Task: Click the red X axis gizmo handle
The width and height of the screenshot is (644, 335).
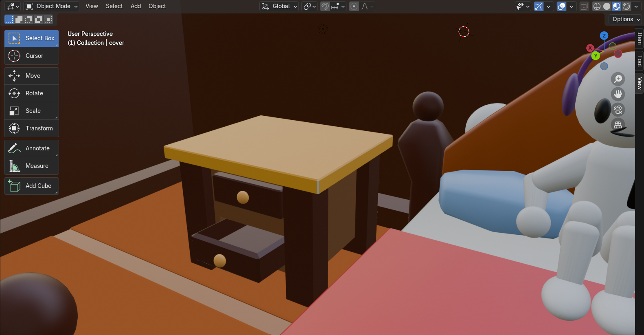Action: 590,48
